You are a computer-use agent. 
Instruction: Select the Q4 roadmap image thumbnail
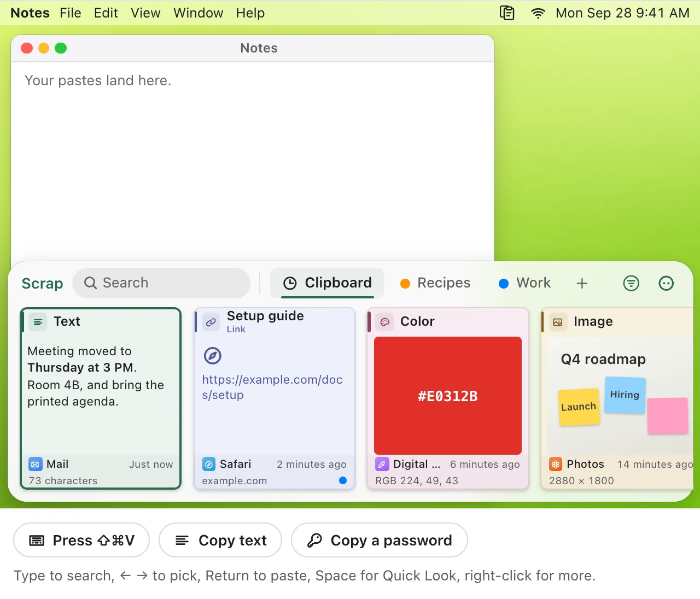click(621, 396)
